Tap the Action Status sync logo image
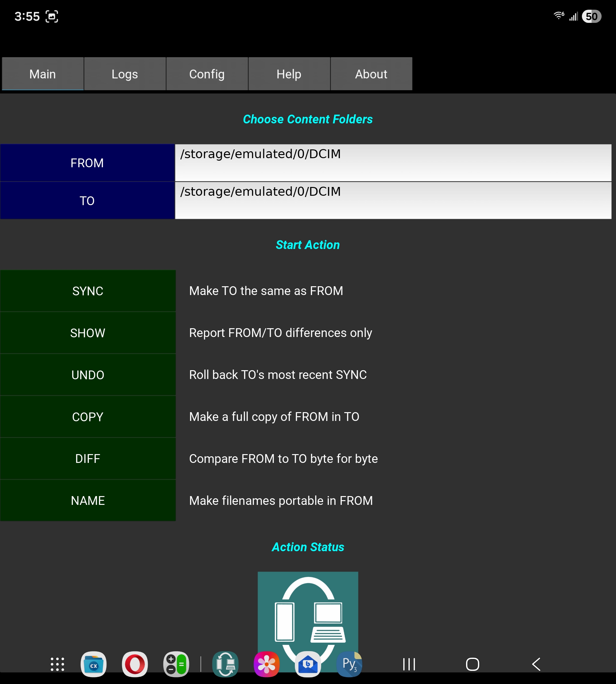Image resolution: width=616 pixels, height=684 pixels. click(308, 609)
